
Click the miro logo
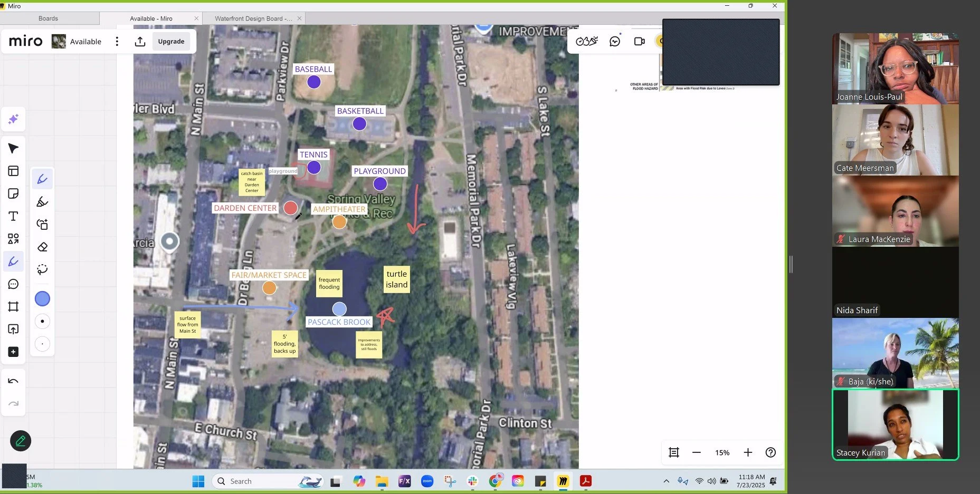(x=25, y=41)
